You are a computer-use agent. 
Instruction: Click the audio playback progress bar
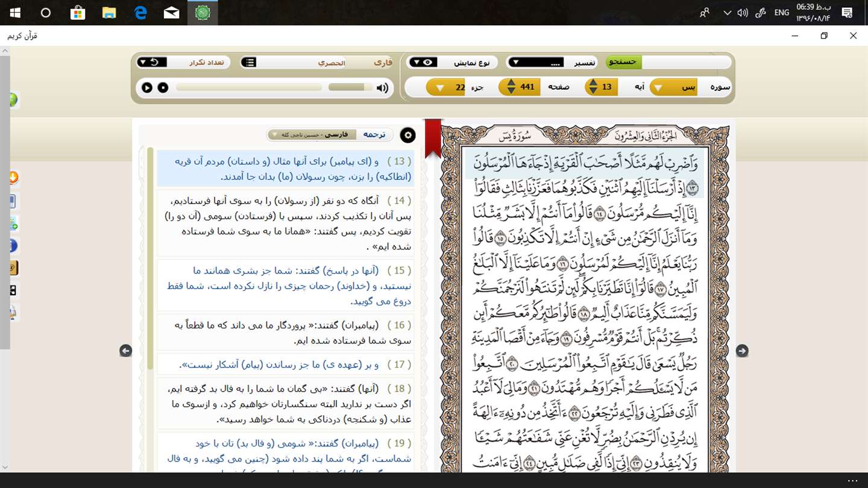point(249,88)
